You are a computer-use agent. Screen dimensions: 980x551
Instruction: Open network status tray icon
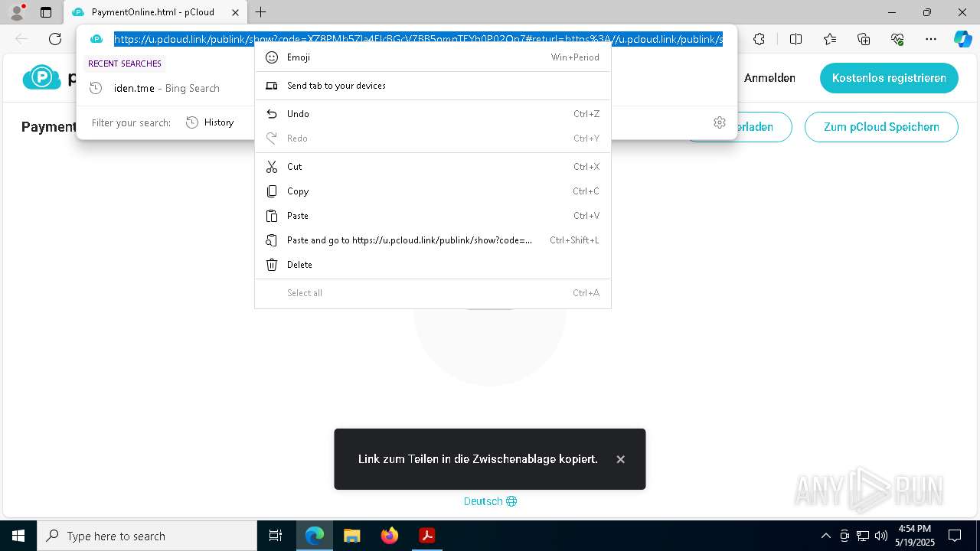[863, 536]
